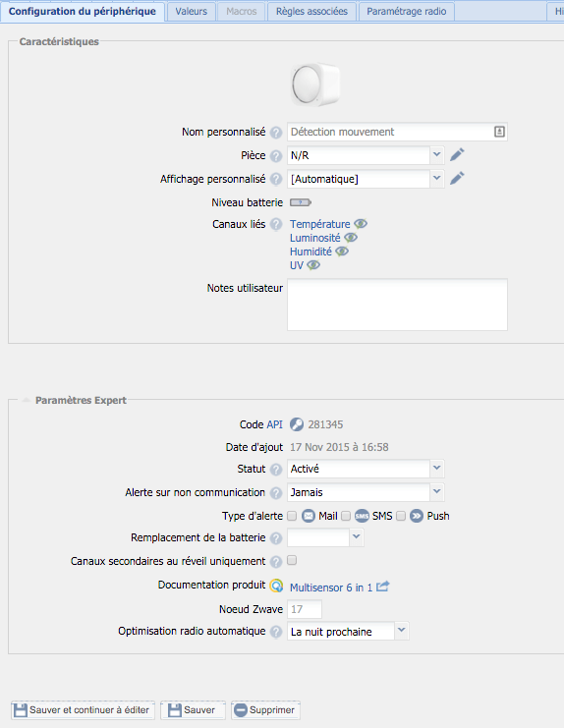Viewport: 564px width, 728px height.
Task: Click help icon next to Nom personnalisé
Action: click(x=276, y=133)
